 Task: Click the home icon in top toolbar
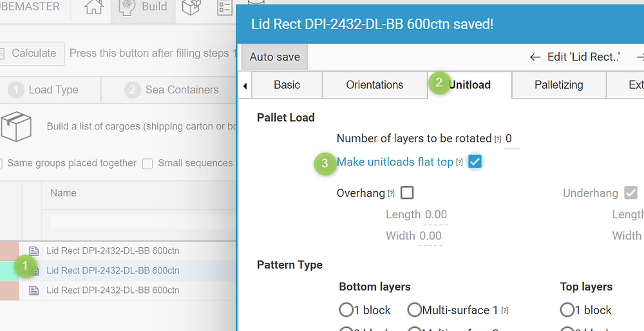[94, 7]
